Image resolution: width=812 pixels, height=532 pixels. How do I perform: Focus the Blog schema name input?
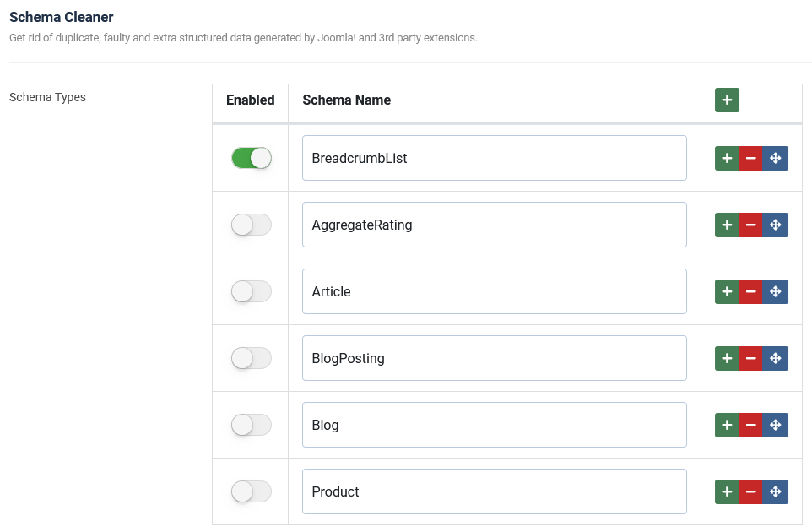click(x=494, y=425)
